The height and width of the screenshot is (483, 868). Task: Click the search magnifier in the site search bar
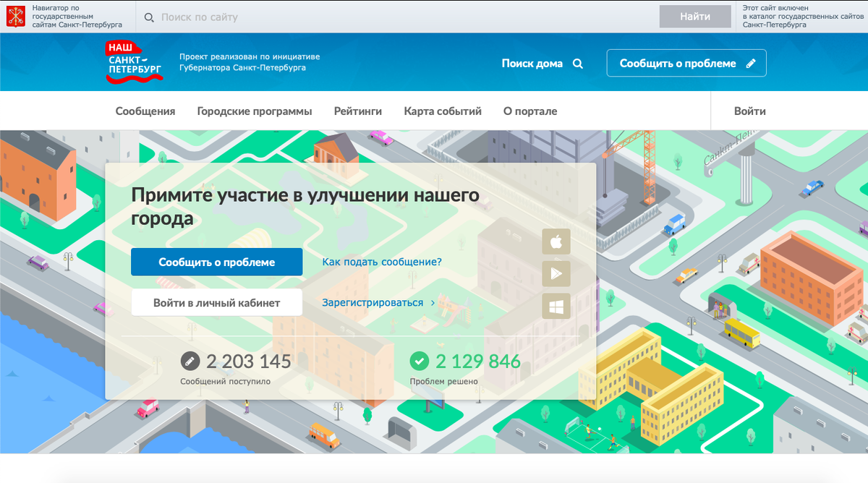[149, 17]
